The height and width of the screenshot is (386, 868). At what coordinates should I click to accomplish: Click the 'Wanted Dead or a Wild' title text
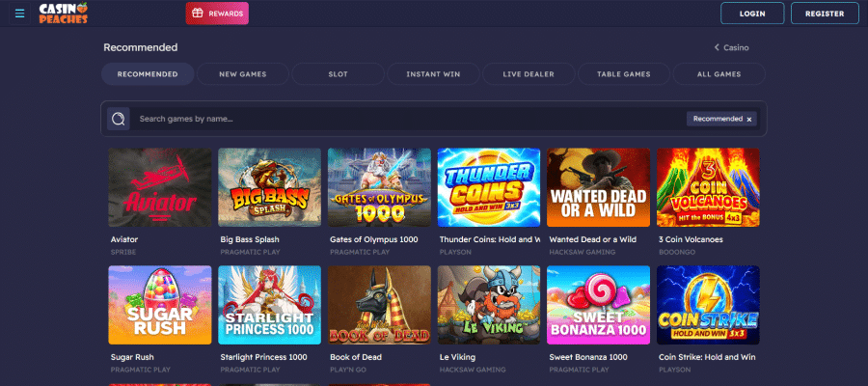click(x=592, y=239)
